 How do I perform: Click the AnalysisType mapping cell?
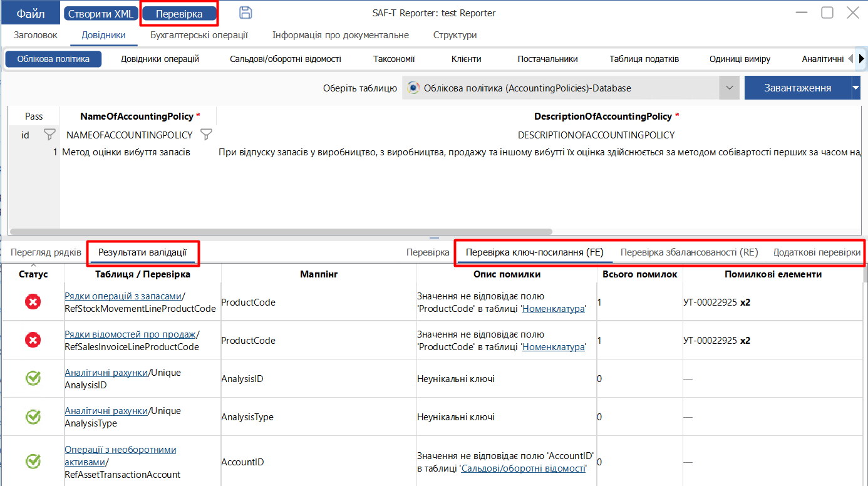point(319,417)
